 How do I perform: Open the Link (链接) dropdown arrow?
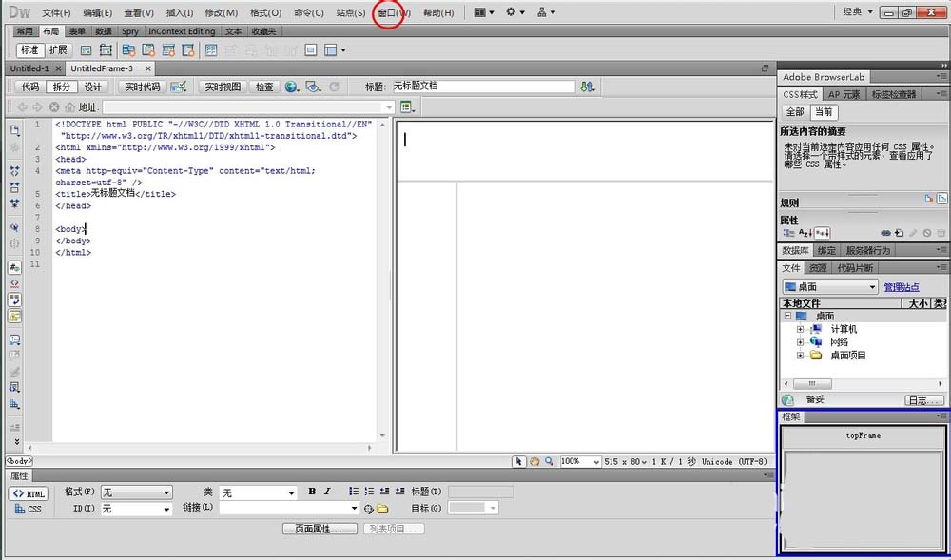point(354,509)
